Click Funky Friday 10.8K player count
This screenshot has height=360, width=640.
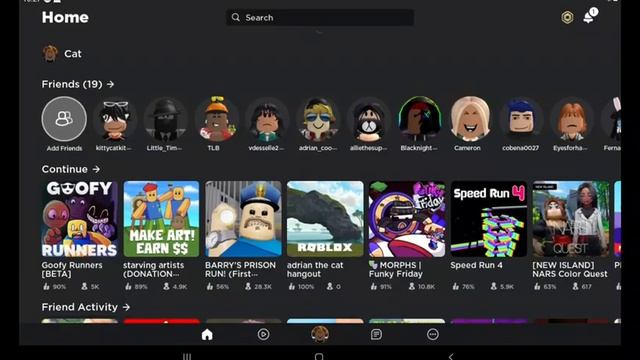(422, 287)
